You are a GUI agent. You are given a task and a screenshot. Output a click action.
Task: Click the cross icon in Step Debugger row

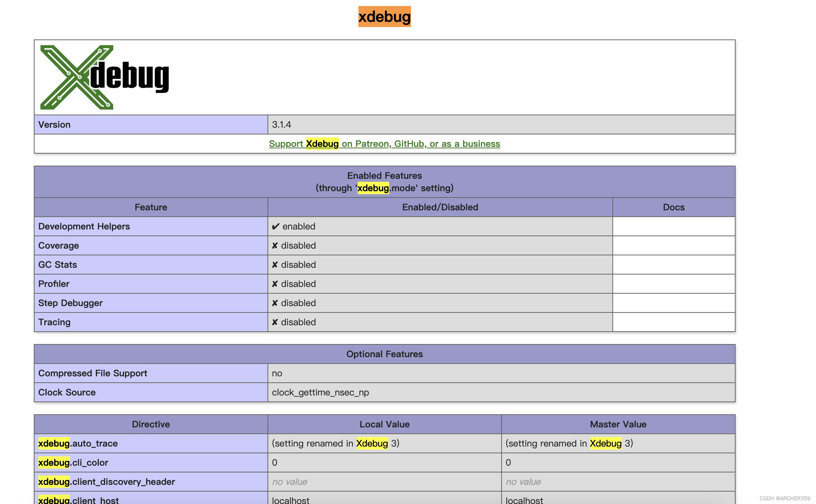coord(275,303)
